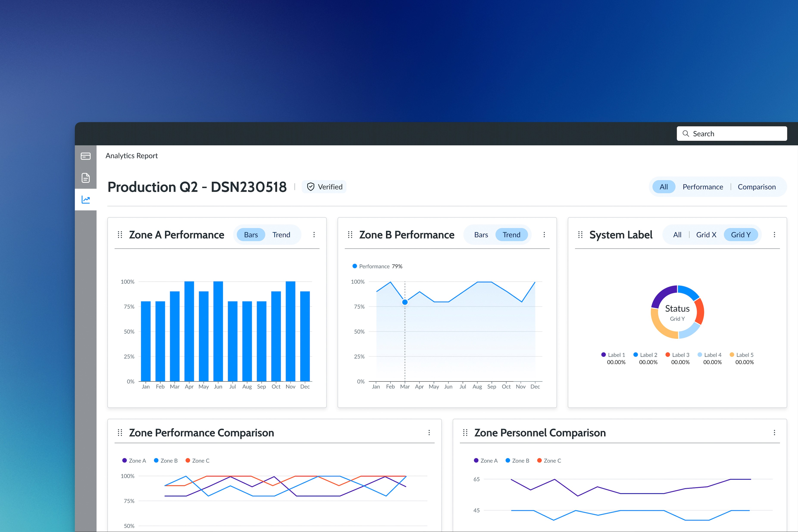Click the Verified shield badge
This screenshot has width=798, height=532.
tap(324, 187)
